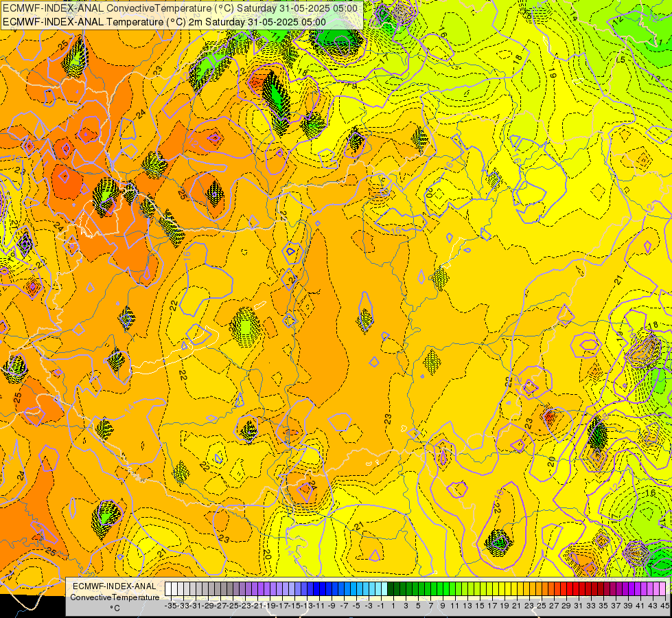
Task: Pick the orange swatch above legend value 25
Action: [538, 589]
